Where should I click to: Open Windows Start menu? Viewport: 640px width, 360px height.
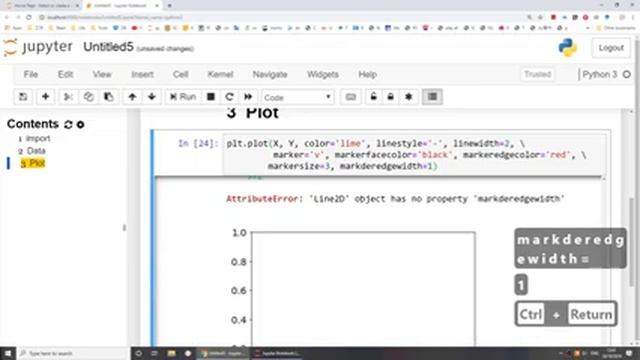pos(8,353)
